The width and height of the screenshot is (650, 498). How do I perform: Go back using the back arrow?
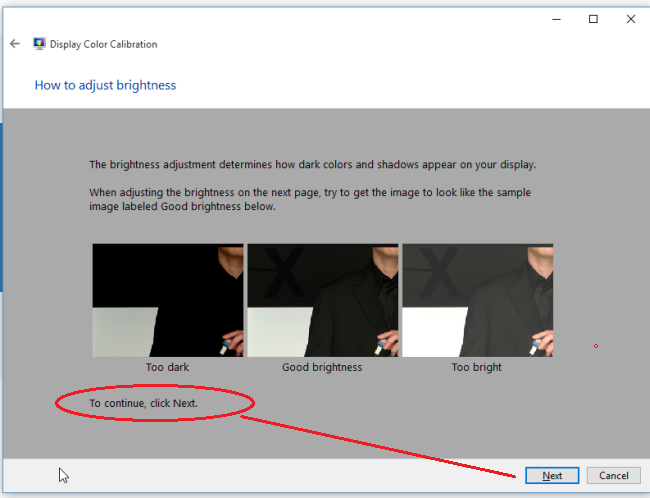click(15, 44)
